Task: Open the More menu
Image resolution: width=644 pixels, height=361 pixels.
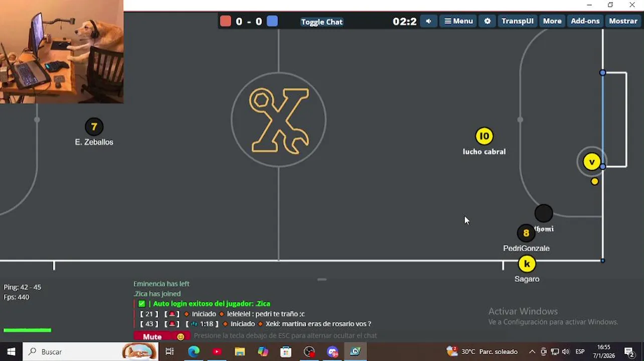Action: pyautogui.click(x=552, y=21)
